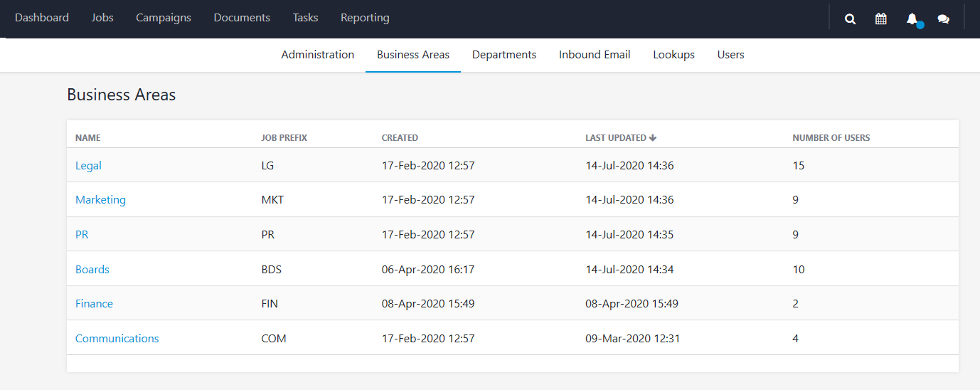This screenshot has height=390, width=980.
Task: Open the search magnifier icon
Action: tap(850, 19)
